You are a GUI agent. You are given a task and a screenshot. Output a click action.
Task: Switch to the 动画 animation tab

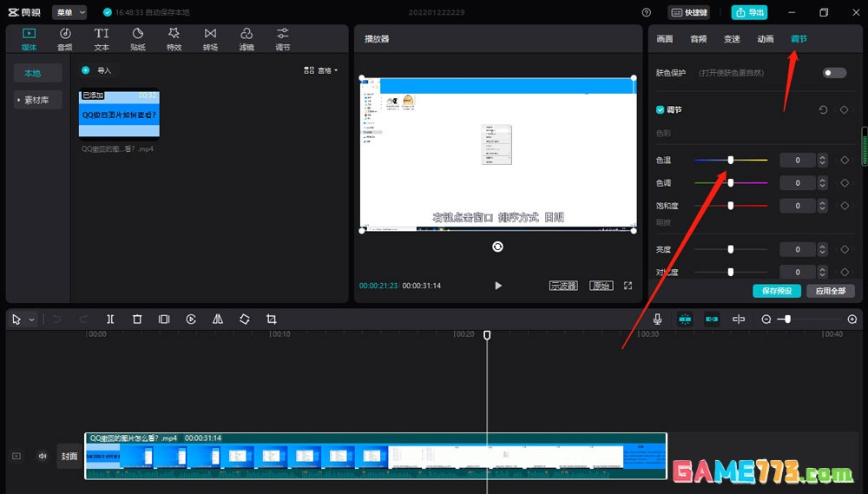click(765, 39)
